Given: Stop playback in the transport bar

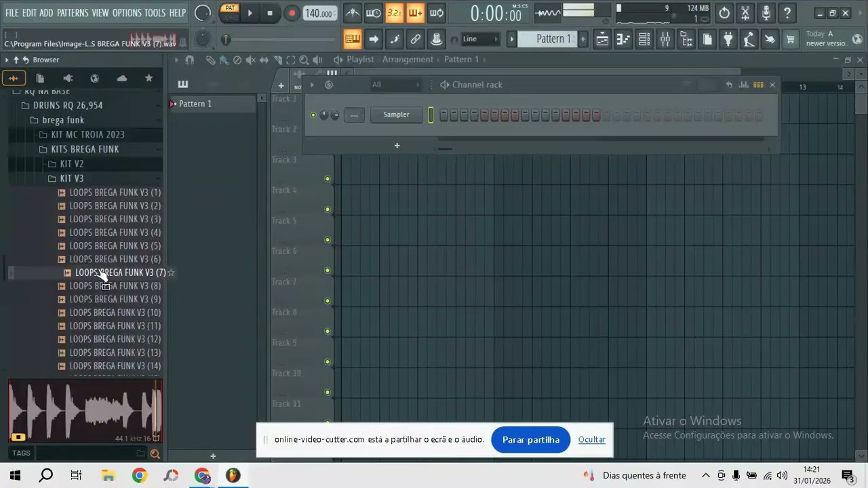Looking at the screenshot, I should (x=270, y=13).
